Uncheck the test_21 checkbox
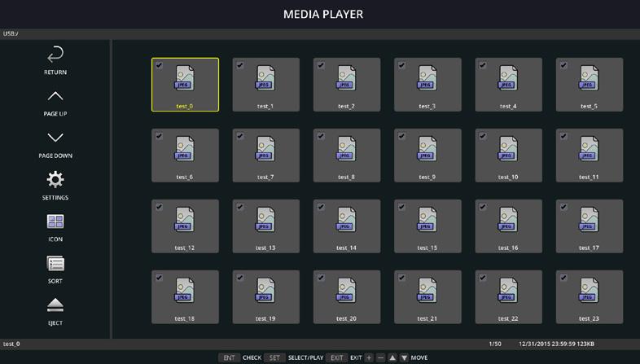Screen dimensions: 640x364 (x=401, y=278)
